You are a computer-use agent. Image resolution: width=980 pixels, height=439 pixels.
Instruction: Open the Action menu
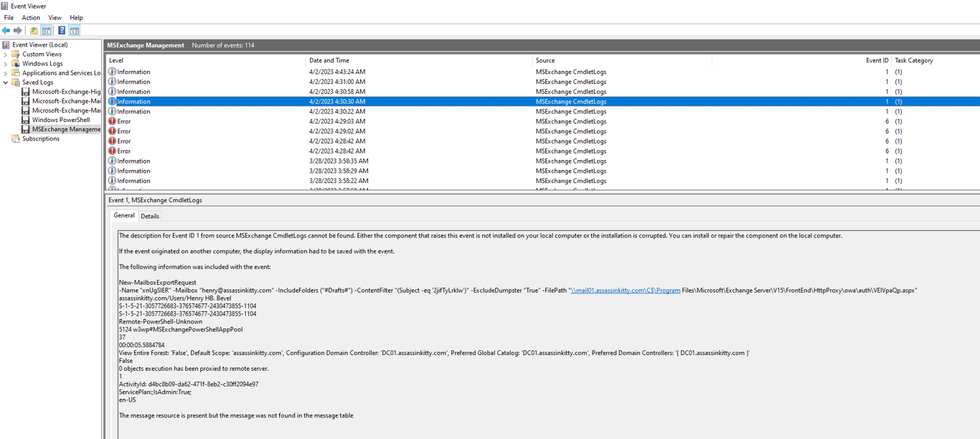tap(31, 17)
